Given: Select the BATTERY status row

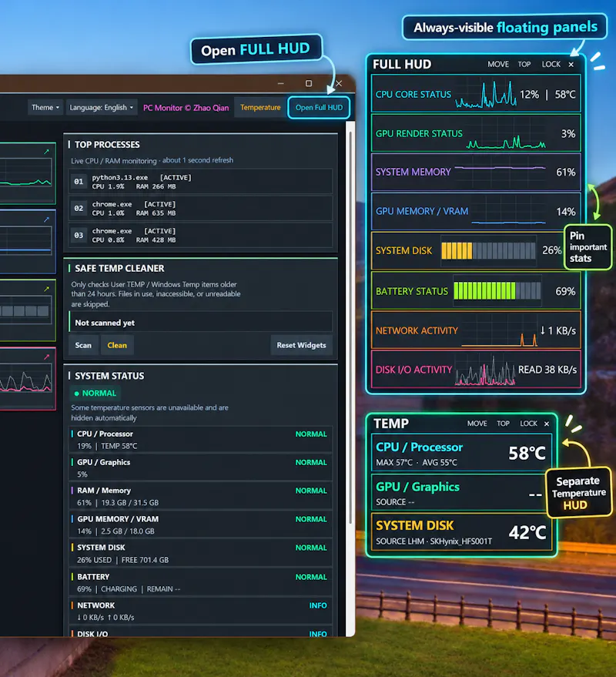Looking at the screenshot, I should tap(201, 583).
